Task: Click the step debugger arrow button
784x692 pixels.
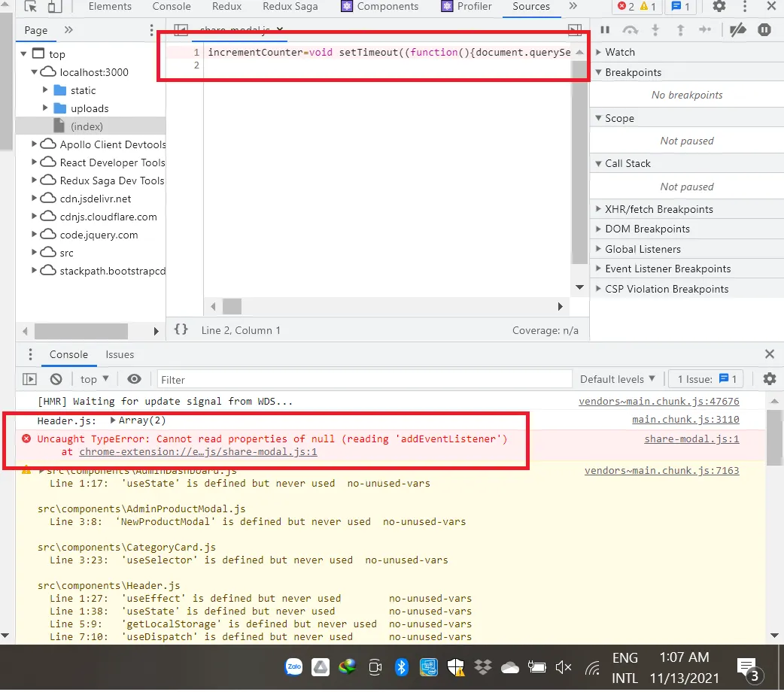Action: coord(705,30)
